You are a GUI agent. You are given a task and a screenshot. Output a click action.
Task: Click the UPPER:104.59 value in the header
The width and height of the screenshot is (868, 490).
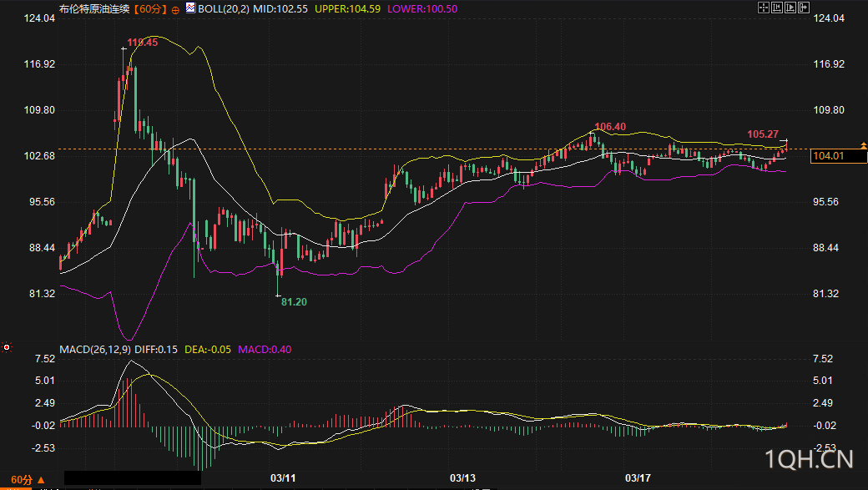[348, 9]
